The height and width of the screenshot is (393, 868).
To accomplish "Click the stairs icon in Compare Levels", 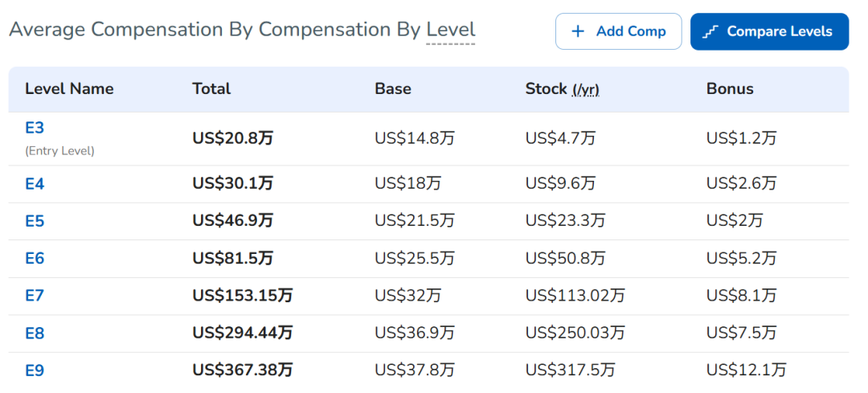I will click(x=710, y=32).
